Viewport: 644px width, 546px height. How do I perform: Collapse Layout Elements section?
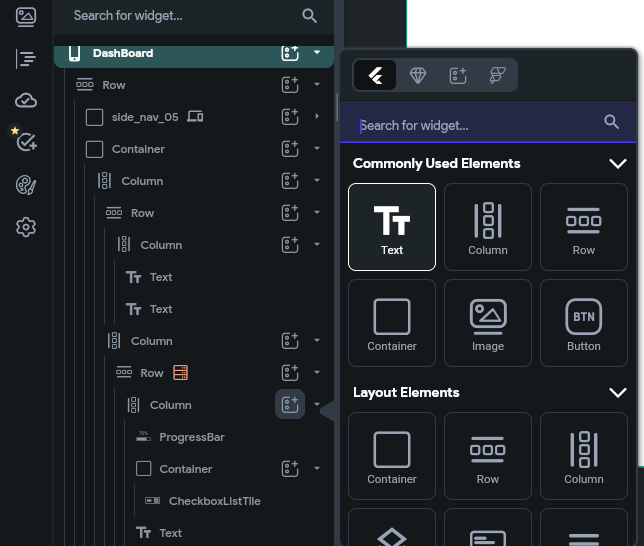[x=618, y=392]
